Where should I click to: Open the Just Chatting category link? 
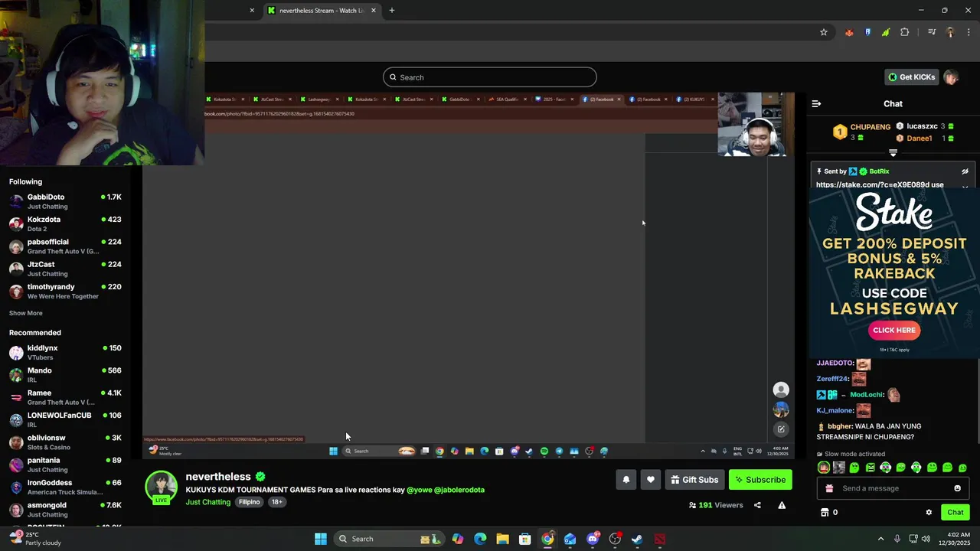207,502
